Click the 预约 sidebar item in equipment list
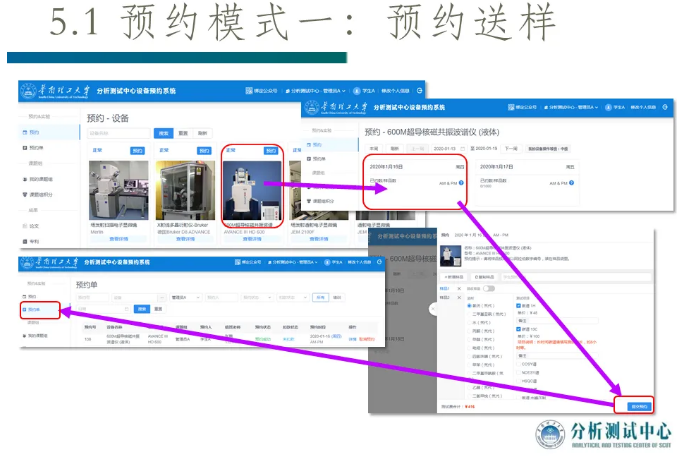The height and width of the screenshot is (458, 677). [35, 132]
